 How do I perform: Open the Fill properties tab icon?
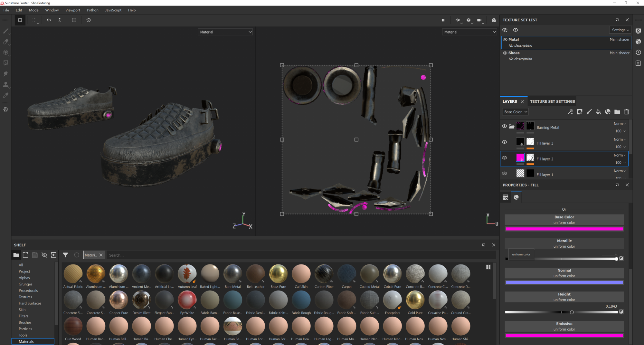506,197
